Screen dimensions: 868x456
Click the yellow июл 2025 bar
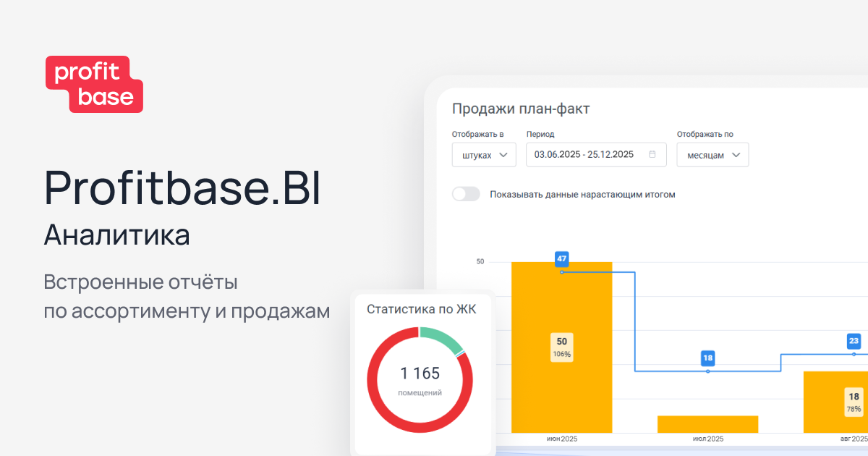tap(708, 424)
